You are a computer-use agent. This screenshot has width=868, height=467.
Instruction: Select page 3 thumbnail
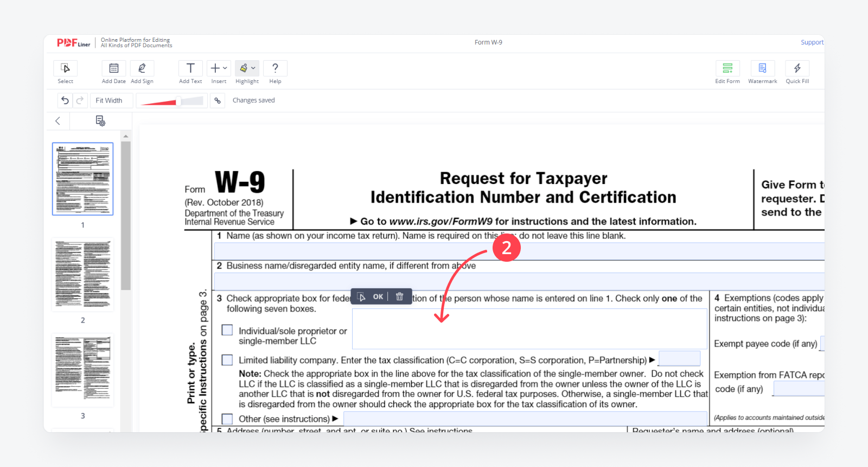pos(82,370)
